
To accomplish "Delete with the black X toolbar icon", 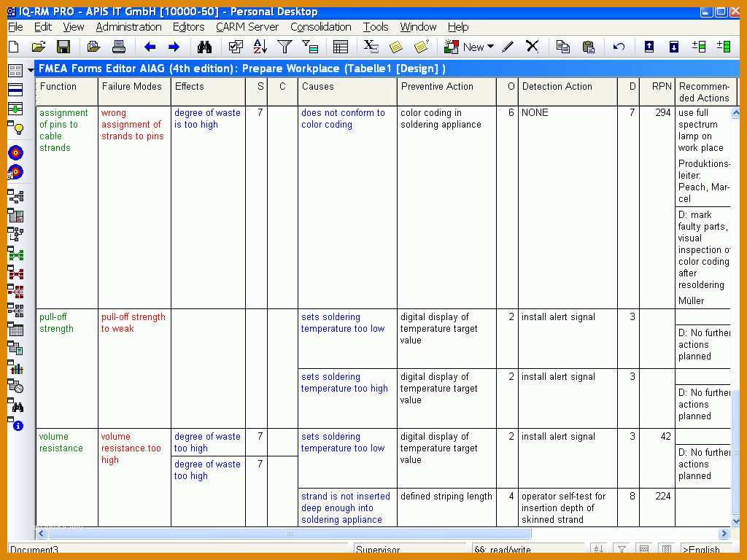I will point(532,47).
